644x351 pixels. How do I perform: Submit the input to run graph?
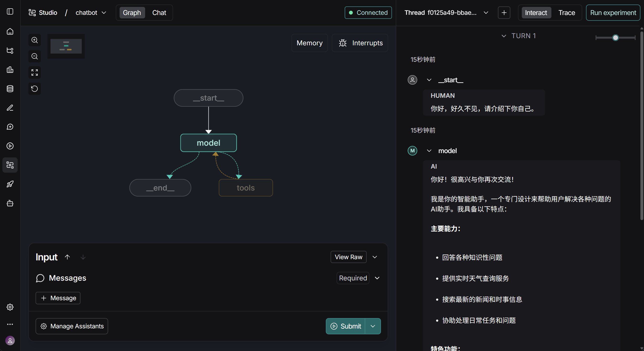pos(345,326)
